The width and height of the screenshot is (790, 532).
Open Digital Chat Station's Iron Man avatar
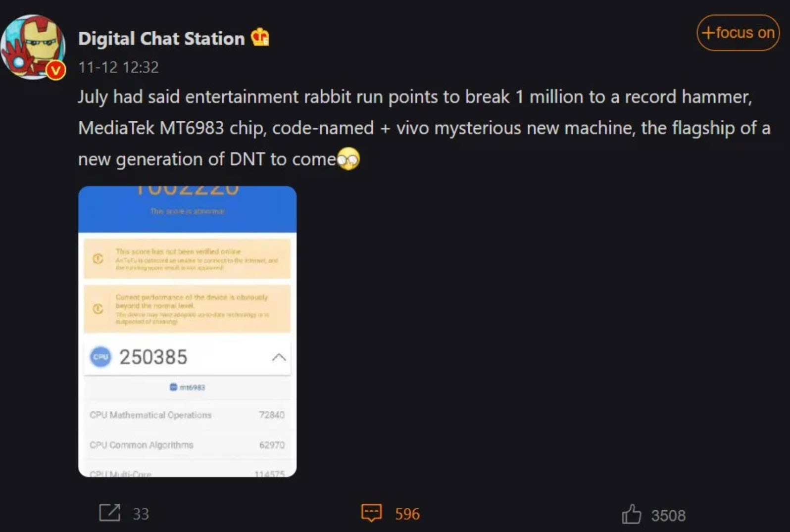33,47
